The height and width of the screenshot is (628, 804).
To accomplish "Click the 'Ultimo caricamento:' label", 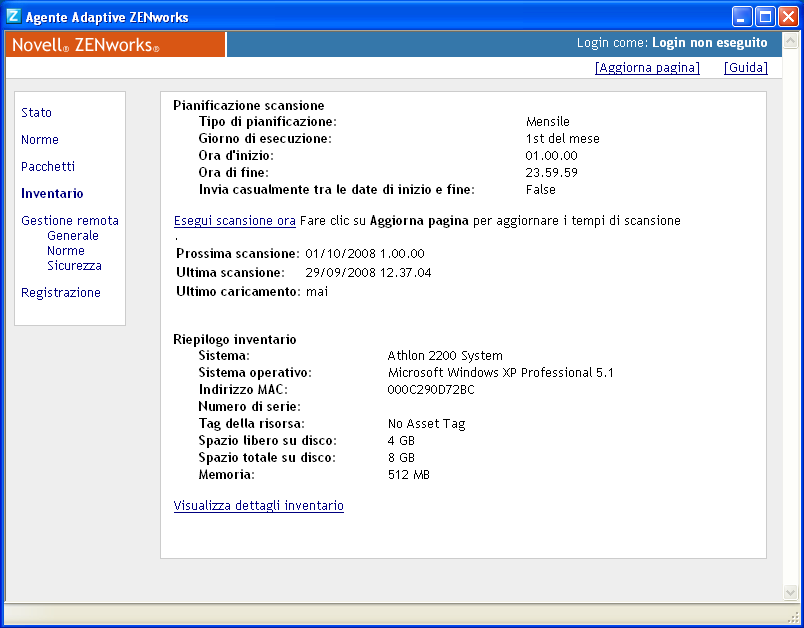I will coord(238,292).
